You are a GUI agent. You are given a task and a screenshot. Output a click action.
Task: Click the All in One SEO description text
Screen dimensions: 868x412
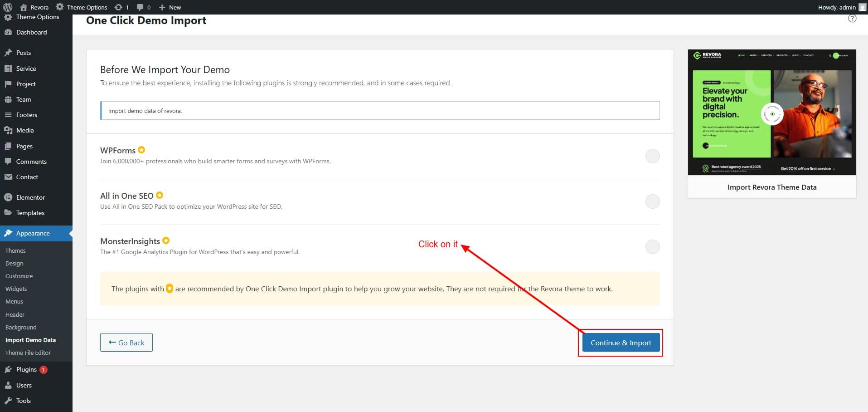click(191, 206)
